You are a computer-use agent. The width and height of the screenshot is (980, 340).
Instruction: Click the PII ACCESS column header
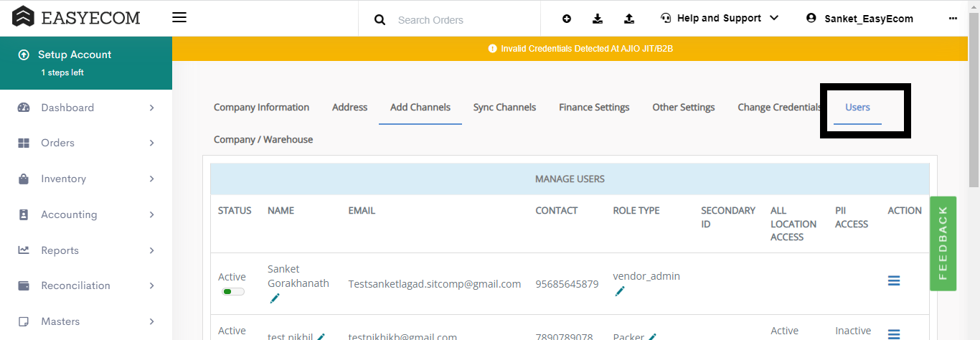pos(852,217)
